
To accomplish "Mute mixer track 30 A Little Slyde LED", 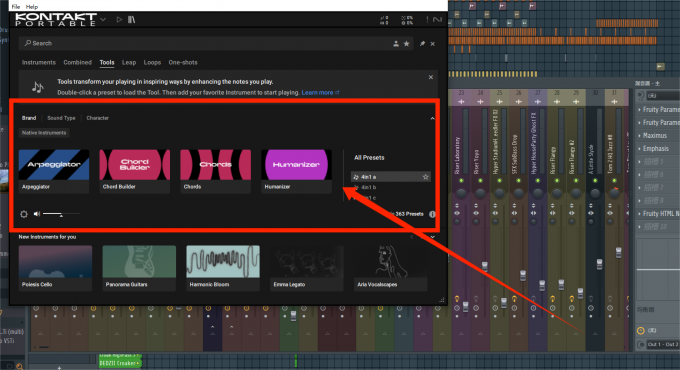I will tap(595, 180).
